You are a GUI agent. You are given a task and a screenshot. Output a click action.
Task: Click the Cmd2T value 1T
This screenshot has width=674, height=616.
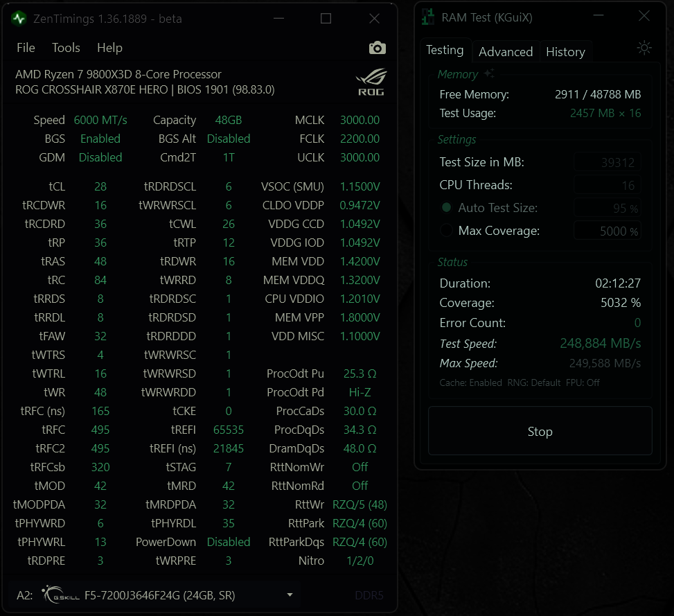click(x=229, y=157)
